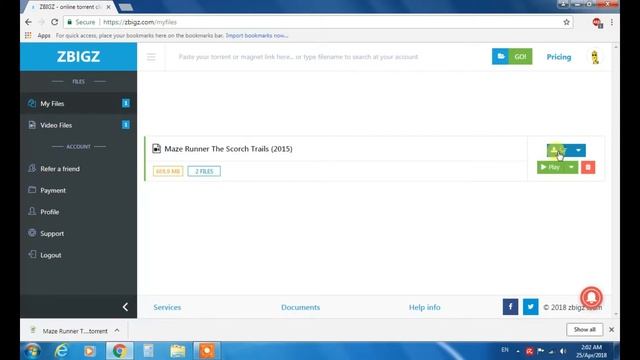This screenshot has width=640, height=360.
Task: Open the Pricing link
Action: point(559,57)
